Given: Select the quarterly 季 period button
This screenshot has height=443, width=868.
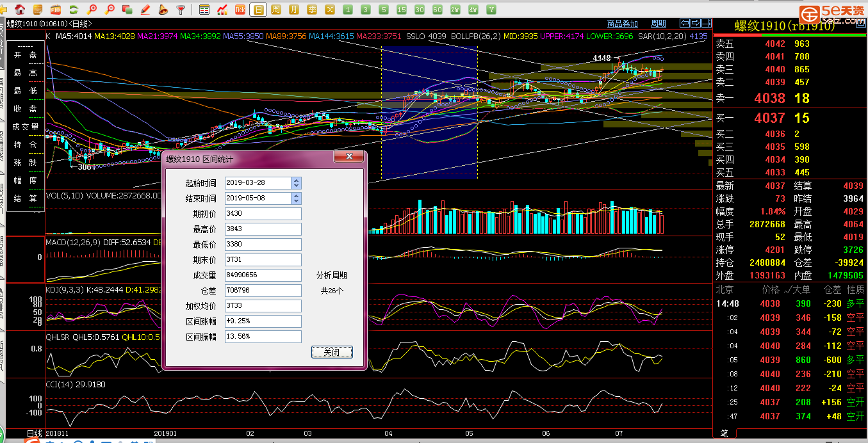Looking at the screenshot, I should tap(312, 10).
